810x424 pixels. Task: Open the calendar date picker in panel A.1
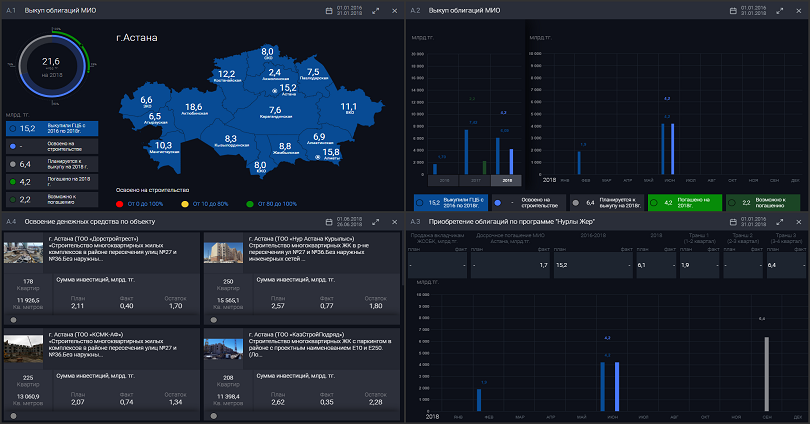tap(329, 10)
